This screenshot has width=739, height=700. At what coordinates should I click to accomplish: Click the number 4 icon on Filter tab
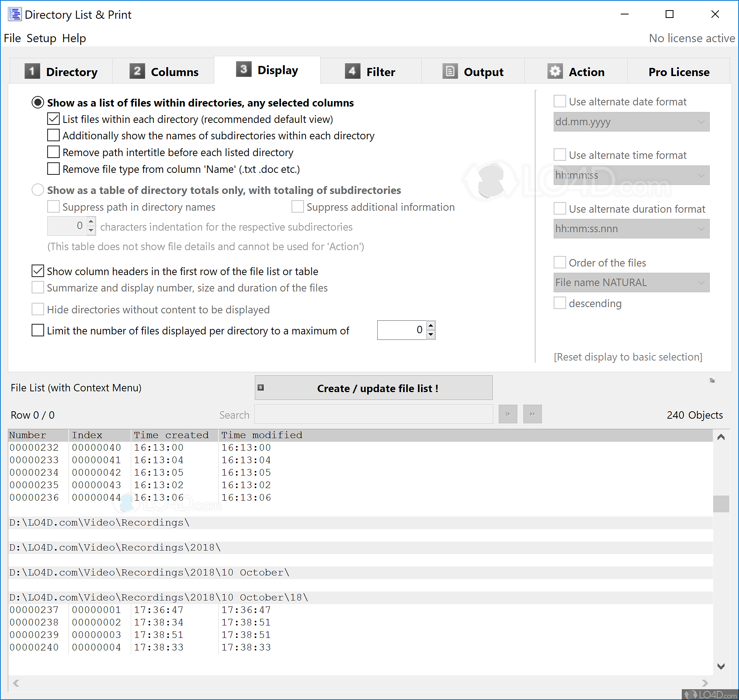352,71
